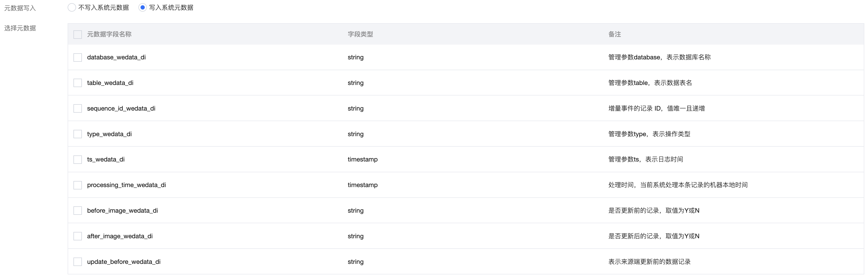Screen dimensions: 868x276
Task: Click the 备注 column header
Action: pyautogui.click(x=614, y=34)
